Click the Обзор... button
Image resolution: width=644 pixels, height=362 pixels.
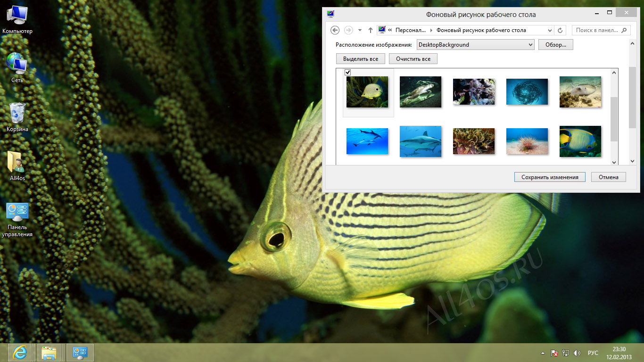pyautogui.click(x=556, y=45)
